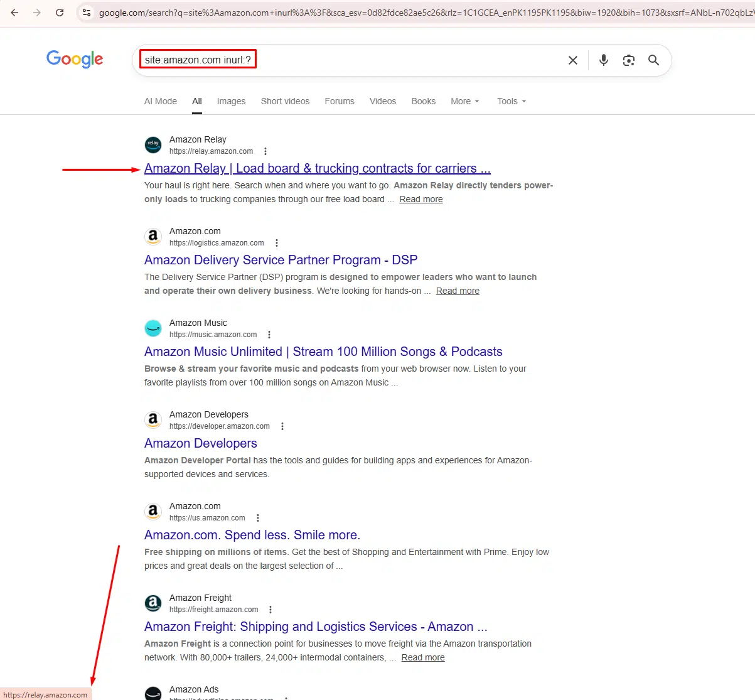Switch to Short videos tab
The height and width of the screenshot is (700, 755).
(x=286, y=101)
